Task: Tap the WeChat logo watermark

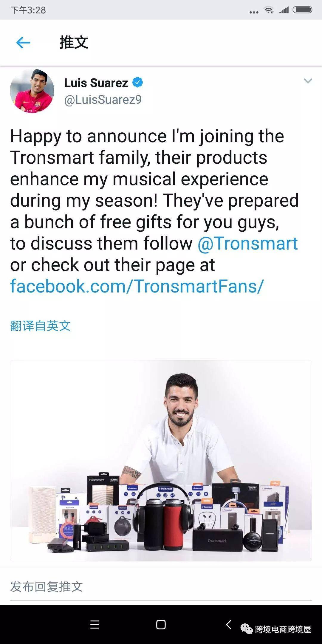Action: pos(247,629)
